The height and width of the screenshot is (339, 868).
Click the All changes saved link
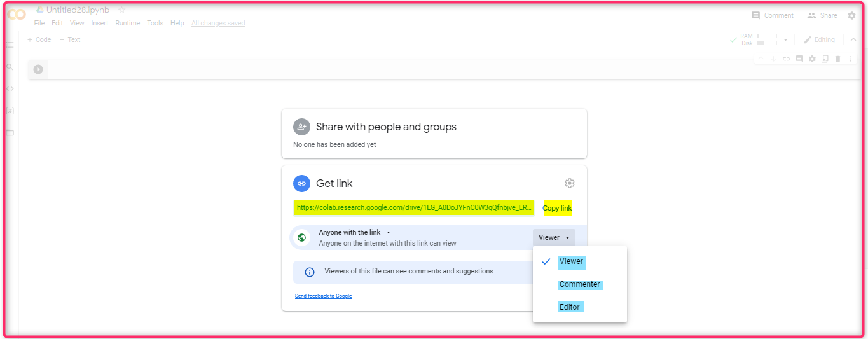(x=218, y=23)
